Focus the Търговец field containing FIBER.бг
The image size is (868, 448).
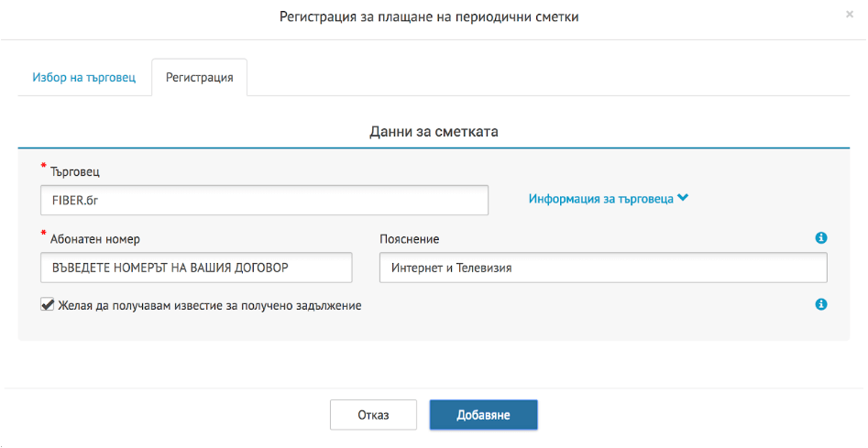264,200
